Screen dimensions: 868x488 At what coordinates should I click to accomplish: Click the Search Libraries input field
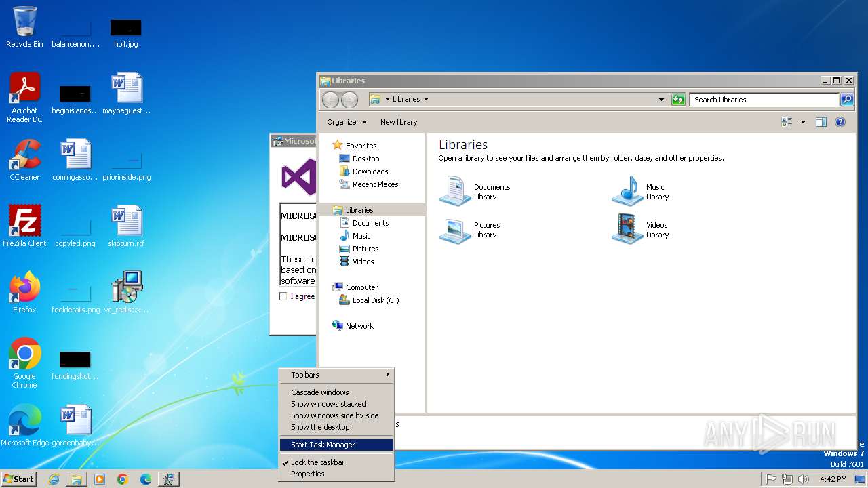(x=764, y=100)
